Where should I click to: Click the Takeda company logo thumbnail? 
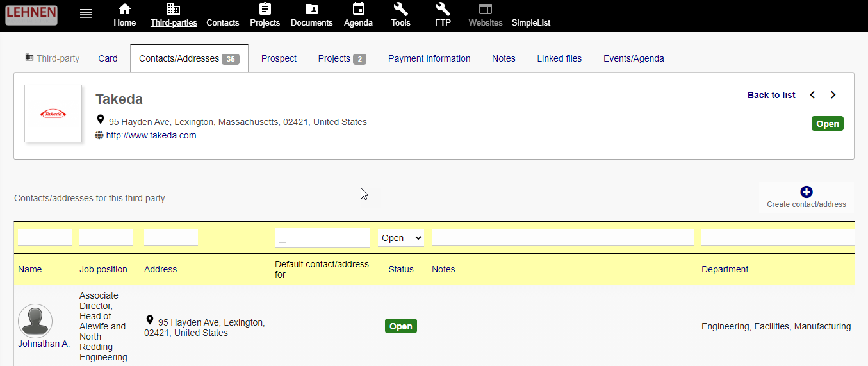click(x=53, y=113)
